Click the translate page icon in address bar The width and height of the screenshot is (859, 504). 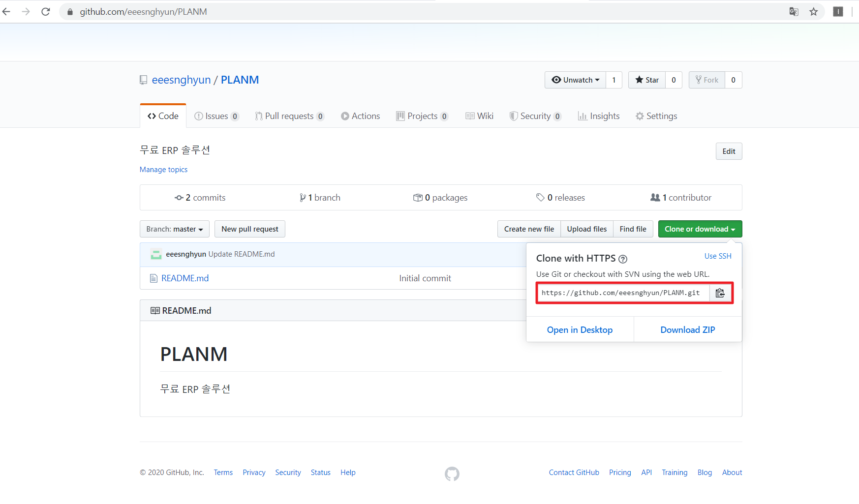pos(794,11)
